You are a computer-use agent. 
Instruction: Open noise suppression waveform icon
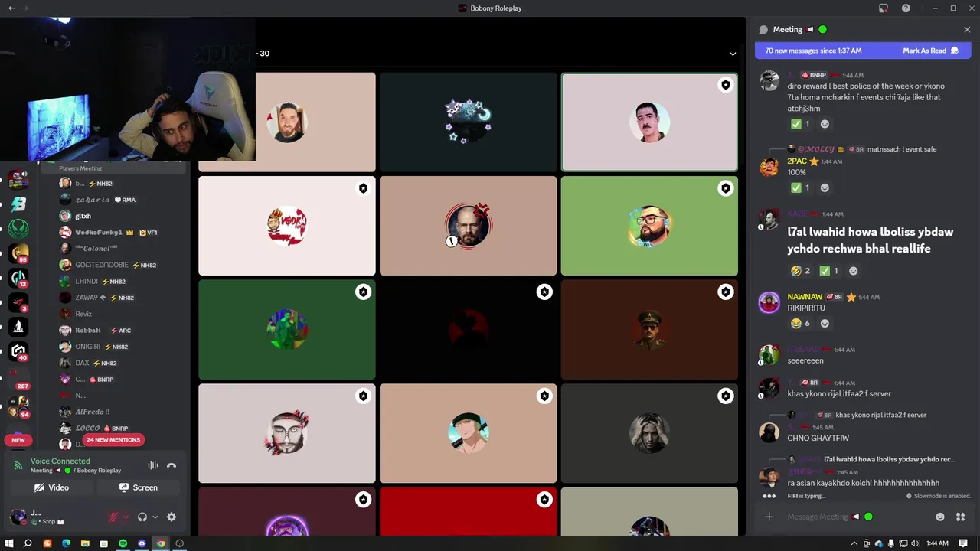tap(153, 465)
